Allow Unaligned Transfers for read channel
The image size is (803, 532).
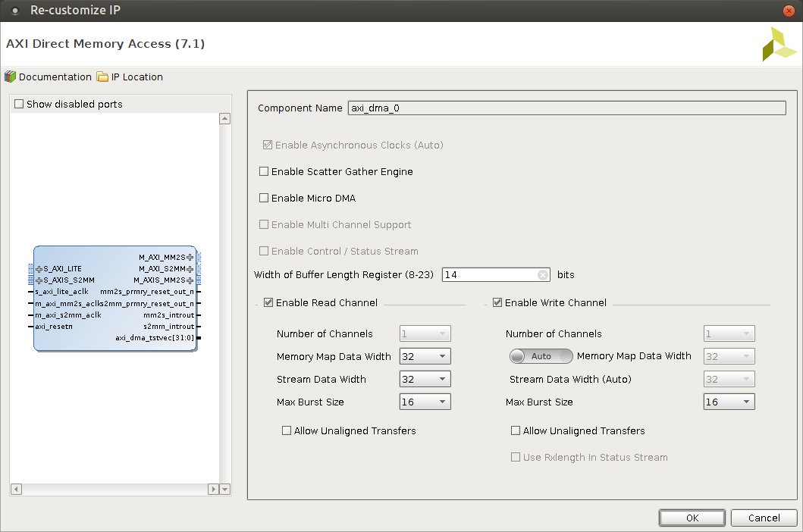click(287, 430)
